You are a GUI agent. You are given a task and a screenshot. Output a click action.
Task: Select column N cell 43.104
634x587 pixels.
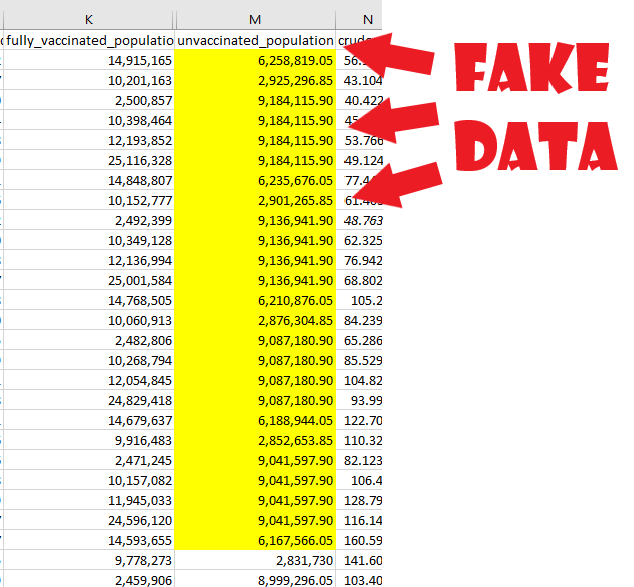(x=359, y=80)
